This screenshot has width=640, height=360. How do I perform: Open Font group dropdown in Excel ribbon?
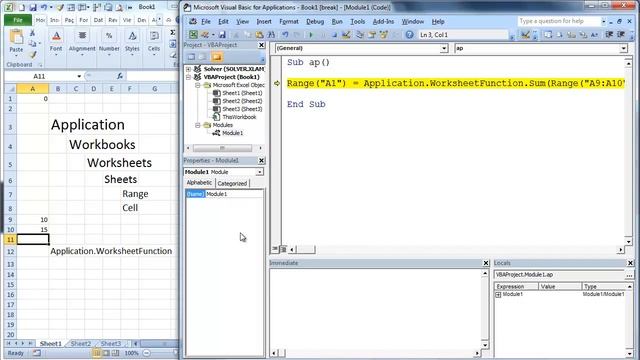point(56,42)
